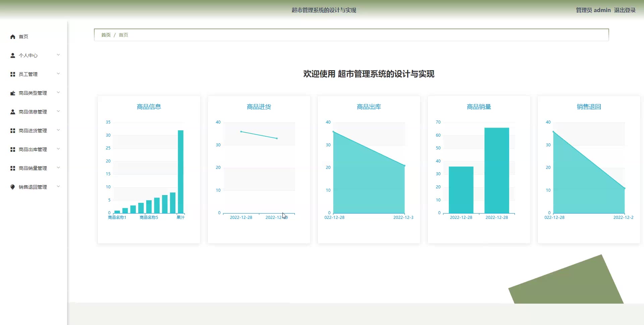Click the tallest 果汁 bar in 商品信息 chart
Viewport: 644px width, 325px height.
coord(180,171)
